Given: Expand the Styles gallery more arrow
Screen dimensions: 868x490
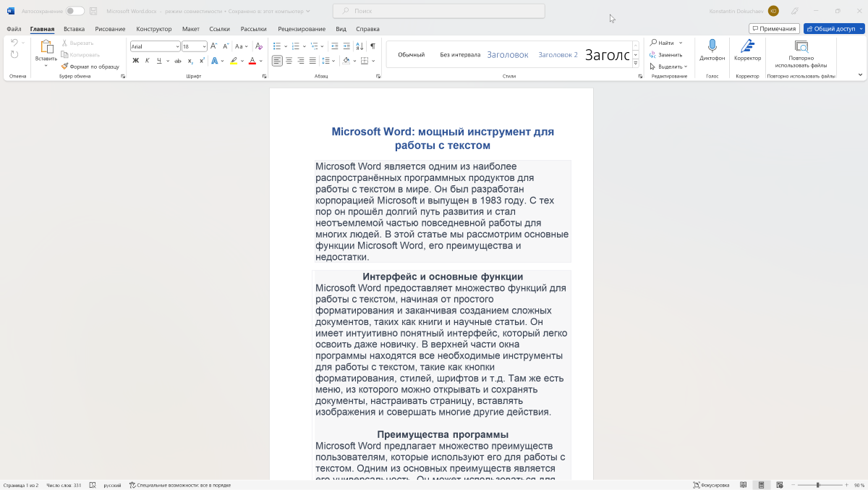Looking at the screenshot, I should (x=635, y=64).
